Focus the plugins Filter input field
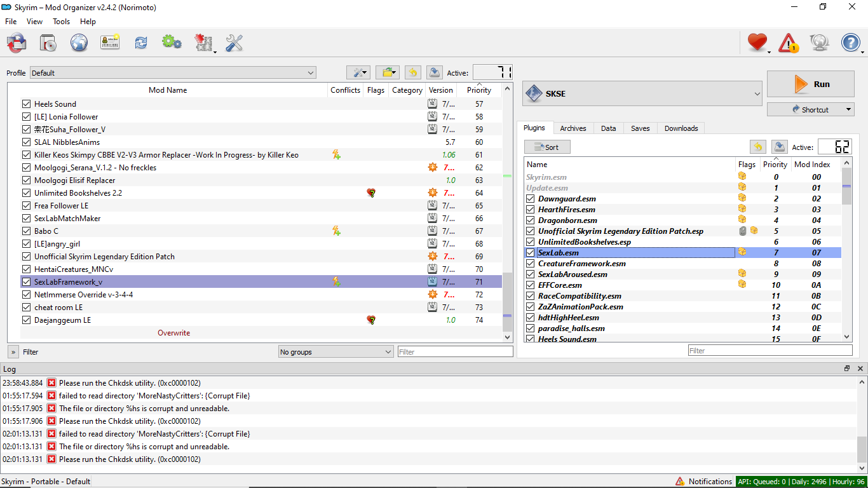 (770, 350)
